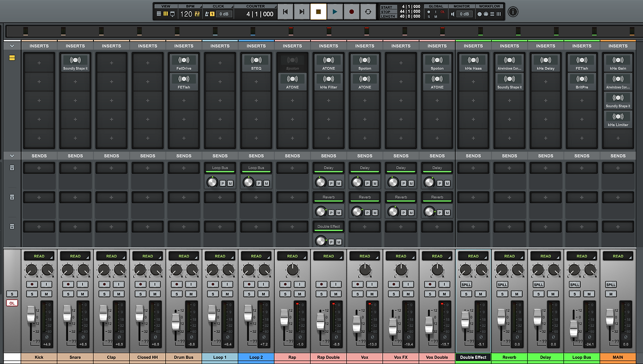Open Loop Bus send on Loop 1
Screen dimensions: 643x364
point(220,168)
